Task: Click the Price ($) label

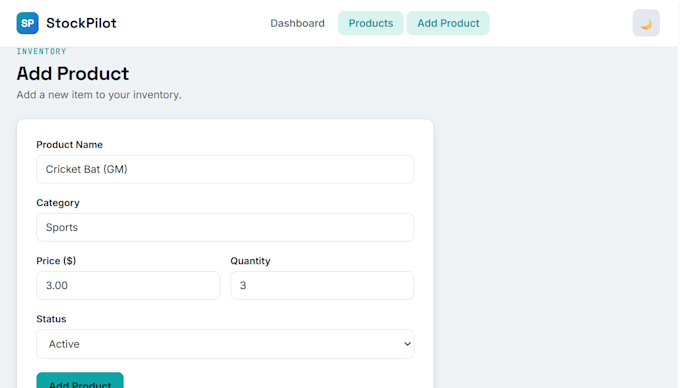Action: (56, 261)
